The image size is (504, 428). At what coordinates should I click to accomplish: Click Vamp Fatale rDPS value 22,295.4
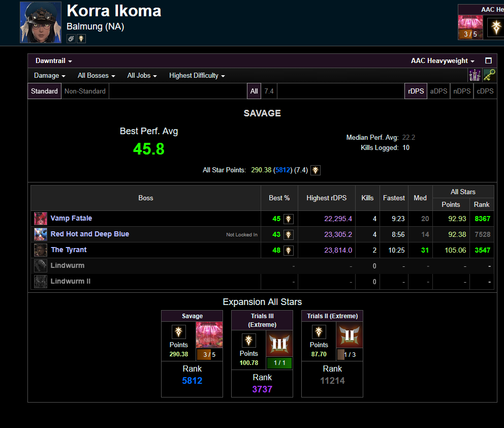338,219
